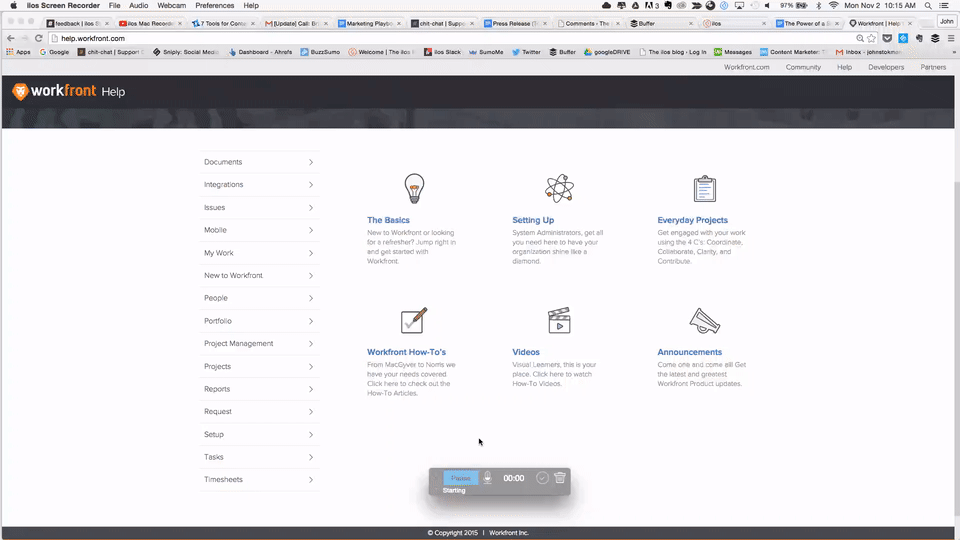This screenshot has width=960, height=540.
Task: Click the Apps bookmarks grid icon
Action: (10, 52)
